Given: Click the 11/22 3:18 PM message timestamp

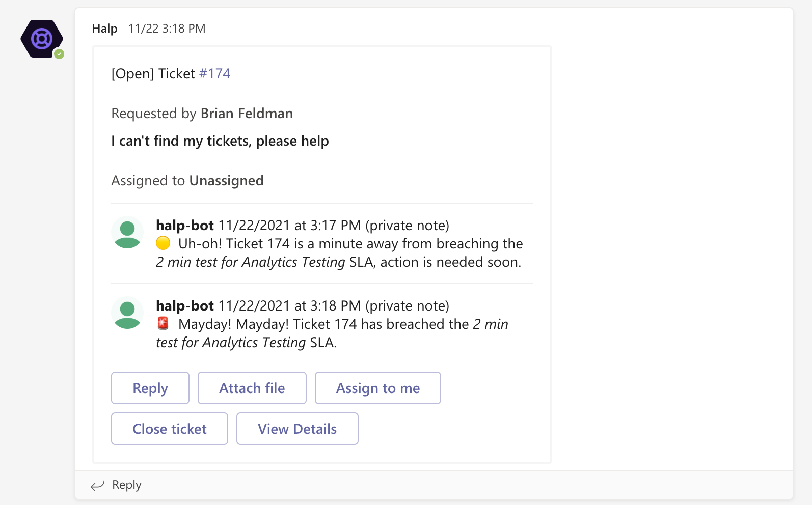Looking at the screenshot, I should point(167,29).
